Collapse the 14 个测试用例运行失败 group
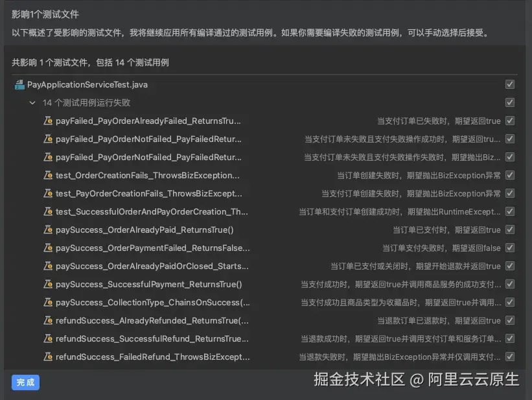Image resolution: width=532 pixels, height=400 pixels. [32, 102]
